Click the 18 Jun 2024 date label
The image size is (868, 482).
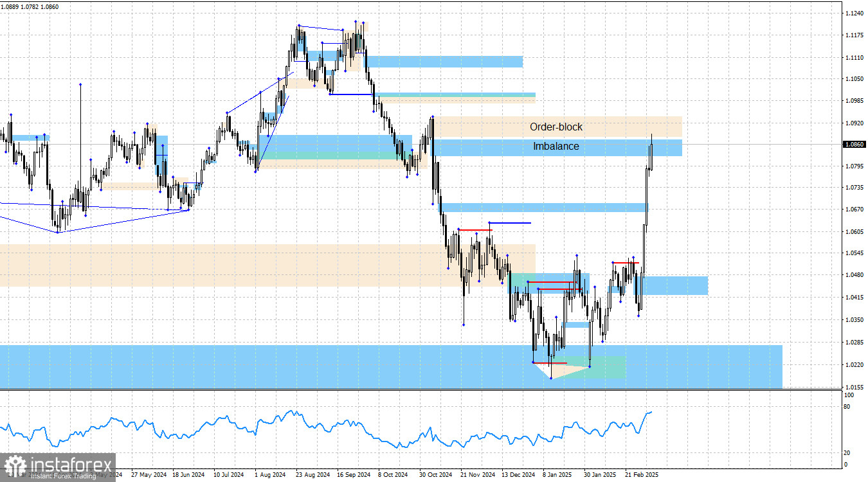pyautogui.click(x=188, y=475)
